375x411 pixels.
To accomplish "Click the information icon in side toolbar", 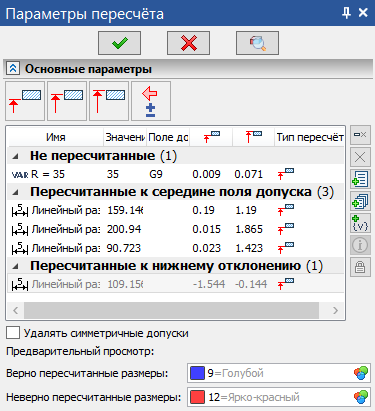I will point(360,245).
